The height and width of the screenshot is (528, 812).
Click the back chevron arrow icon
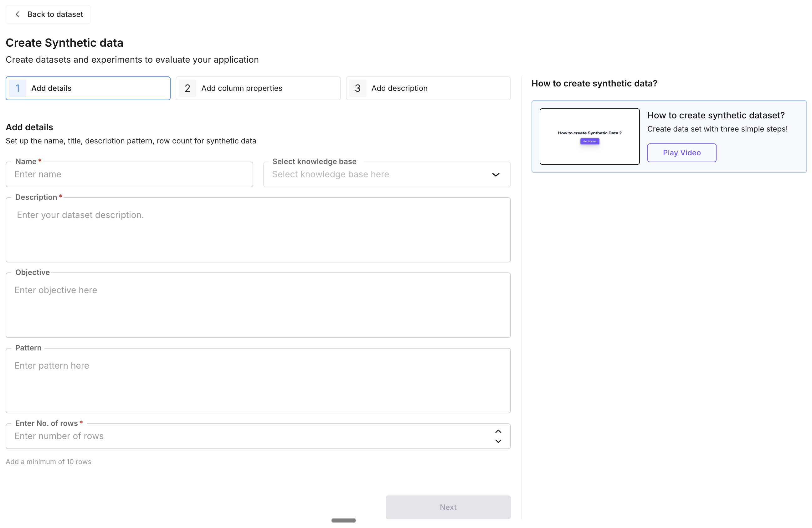(18, 14)
